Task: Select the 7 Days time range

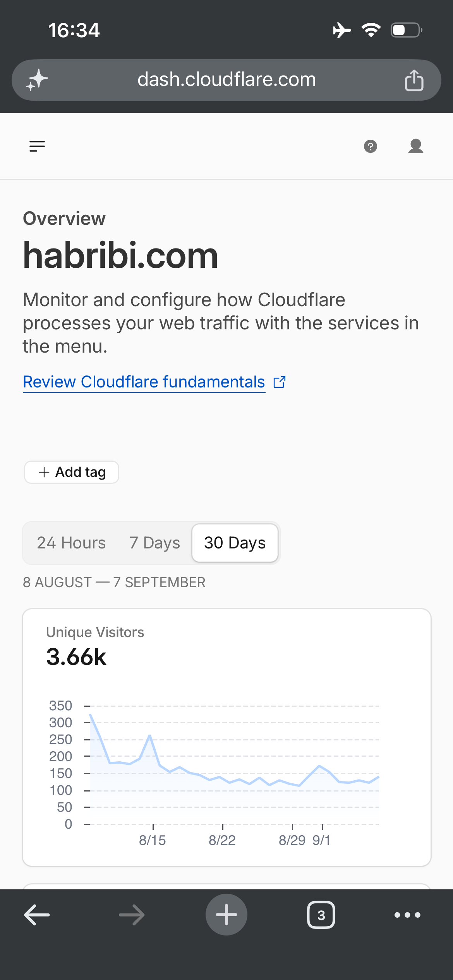Action: coord(155,543)
